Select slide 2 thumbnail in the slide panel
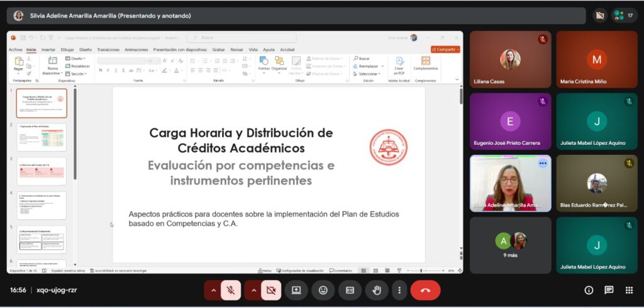 tap(41, 137)
